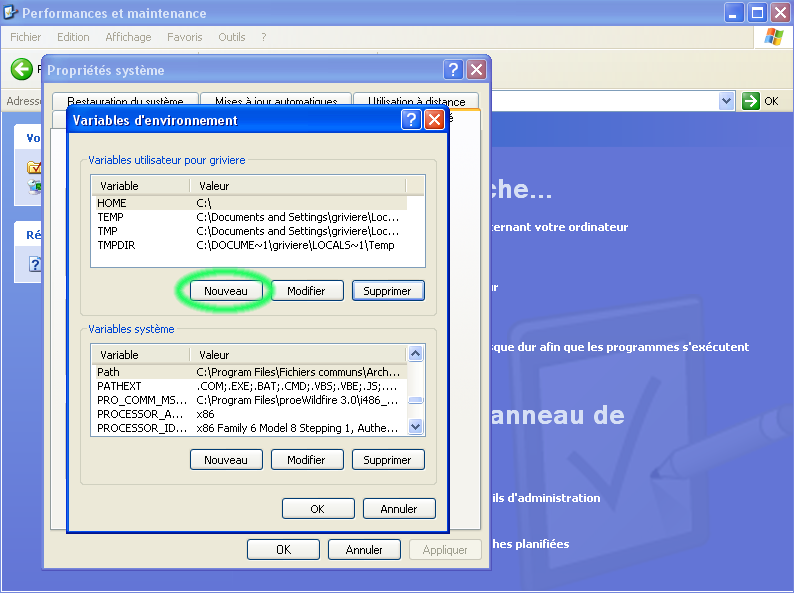
Task: Open the address bar dropdown arrow
Action: 727,101
